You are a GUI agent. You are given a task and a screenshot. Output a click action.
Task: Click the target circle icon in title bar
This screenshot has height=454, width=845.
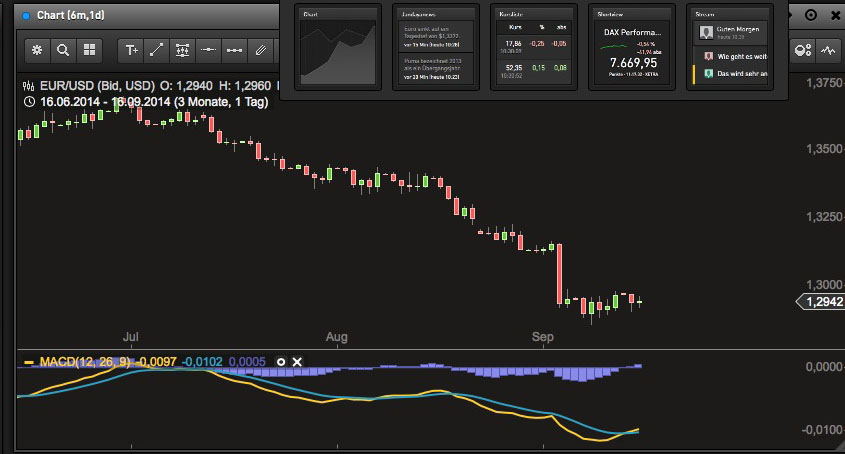point(811,15)
